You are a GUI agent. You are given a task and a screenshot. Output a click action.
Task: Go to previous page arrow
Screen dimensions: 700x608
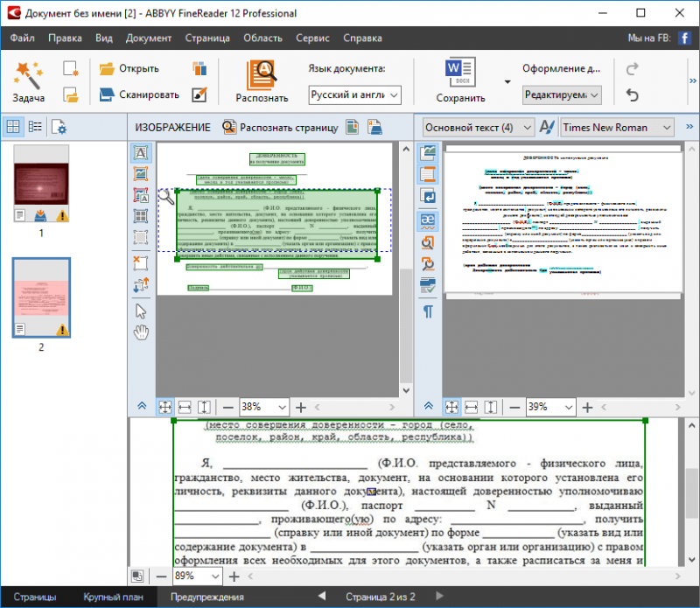322,596
